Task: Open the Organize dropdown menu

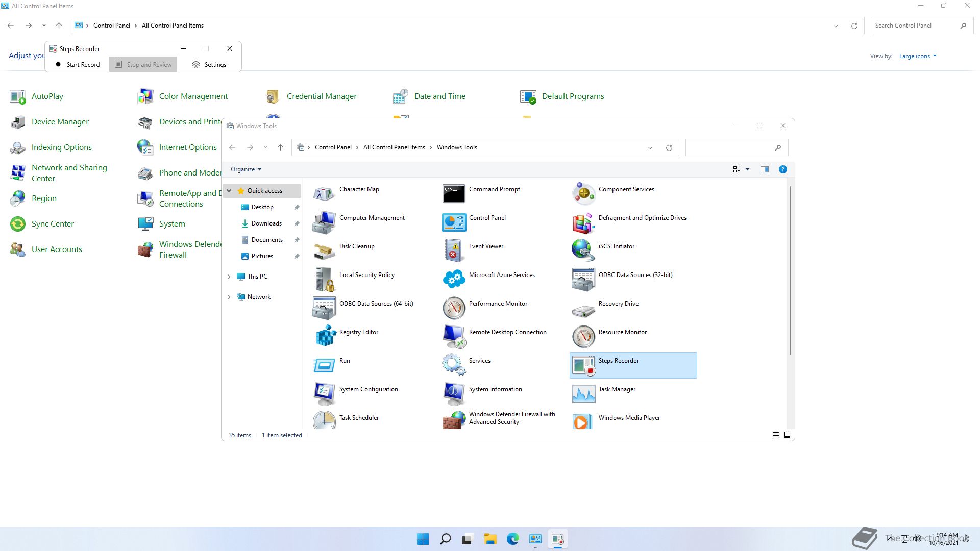Action: pos(246,169)
